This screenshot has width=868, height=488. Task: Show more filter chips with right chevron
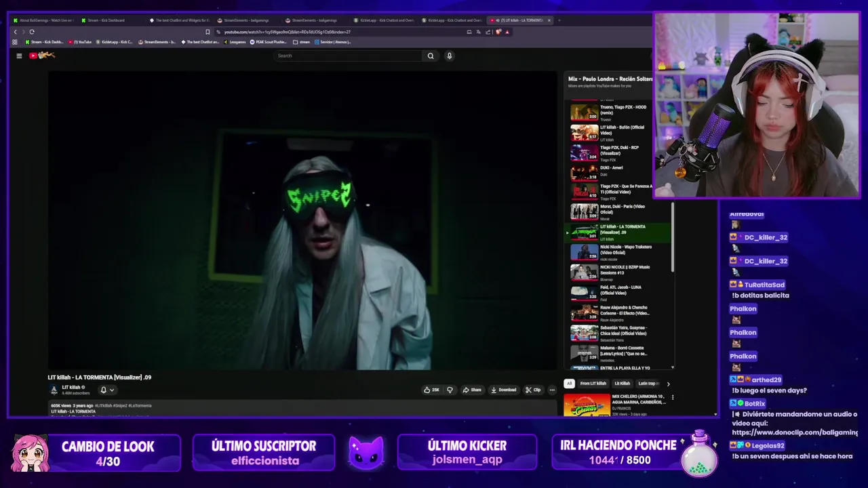pyautogui.click(x=669, y=384)
